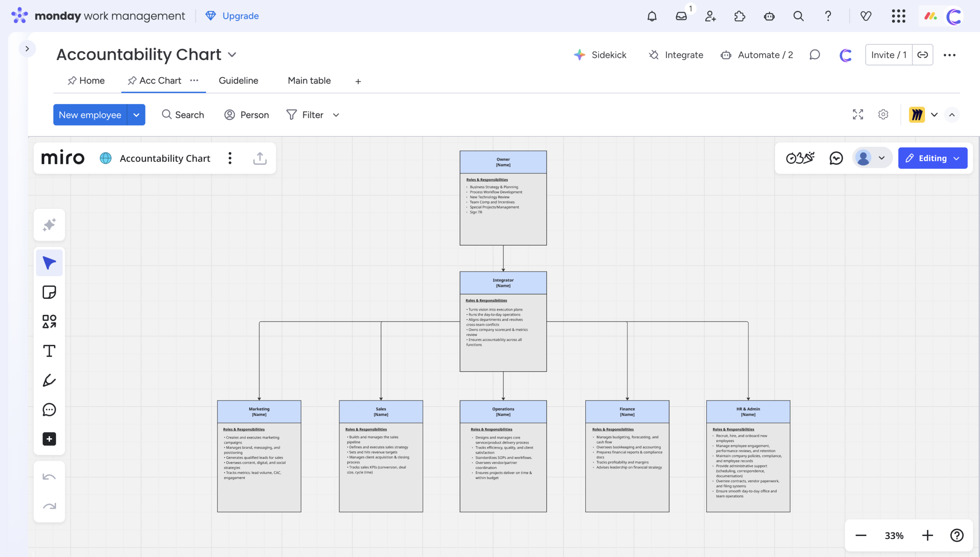Expand New employee dropdown arrow

click(136, 115)
